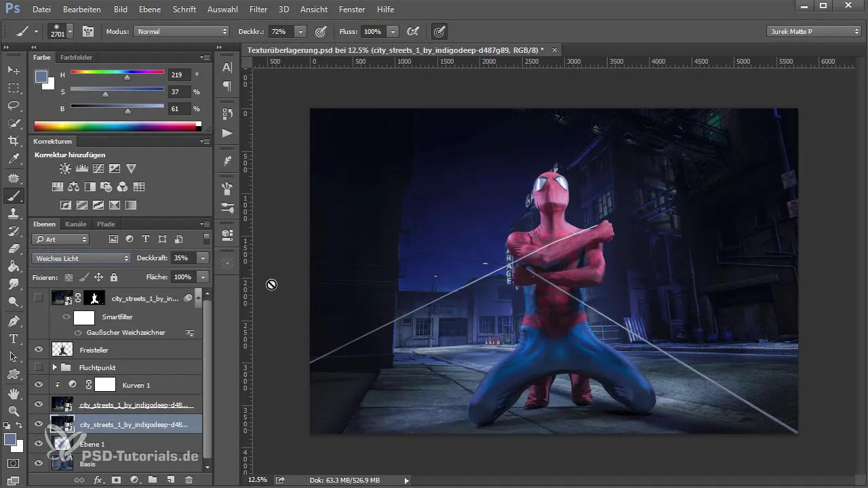Select the Freisteller layer thumbnail
Image resolution: width=868 pixels, height=488 pixels.
coord(63,350)
